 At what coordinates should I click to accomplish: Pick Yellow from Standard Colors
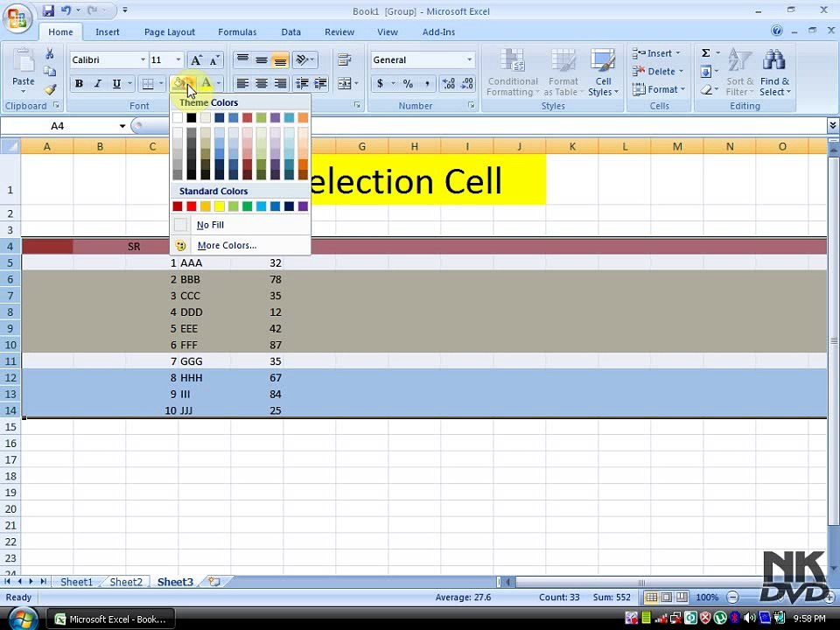click(x=219, y=206)
